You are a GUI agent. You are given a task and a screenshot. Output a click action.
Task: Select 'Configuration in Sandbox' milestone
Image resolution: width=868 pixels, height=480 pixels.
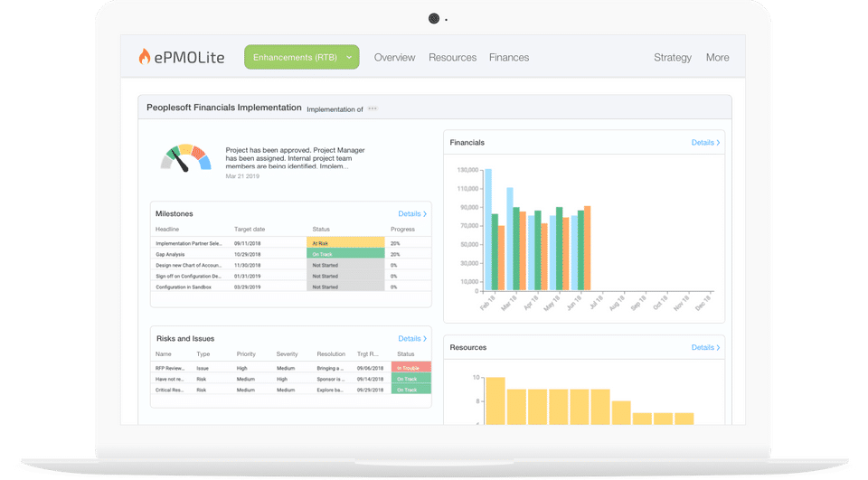pyautogui.click(x=290, y=287)
